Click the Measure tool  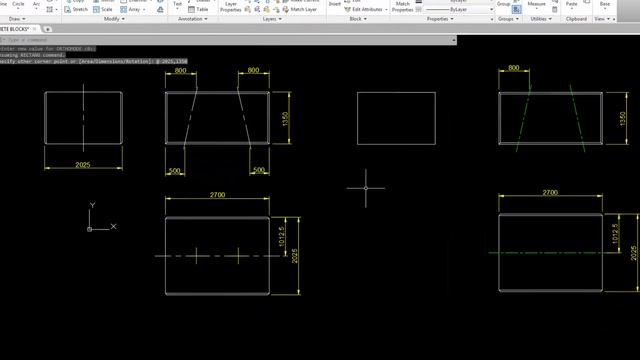[x=536, y=4]
